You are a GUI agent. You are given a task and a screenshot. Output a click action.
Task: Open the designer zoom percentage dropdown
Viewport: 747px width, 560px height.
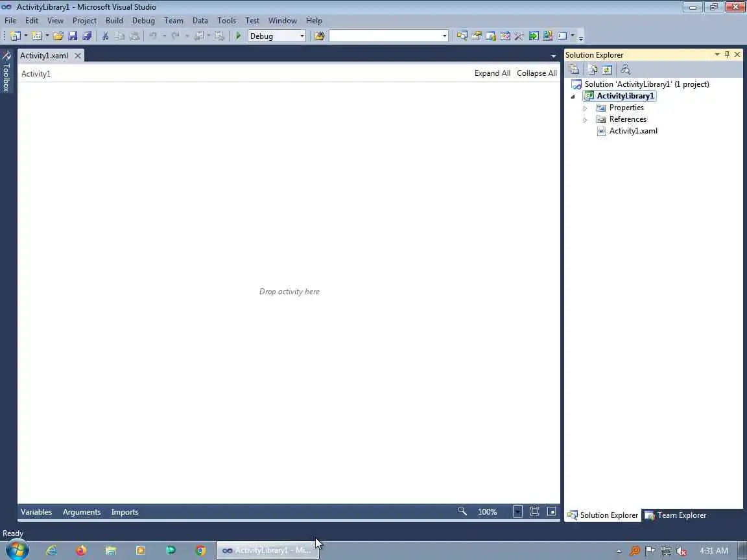[517, 511]
